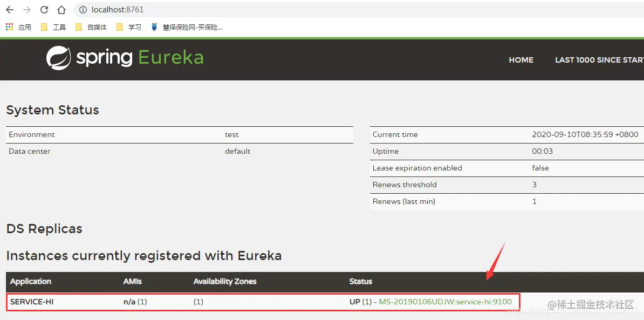Select the Lease expiration enabled label
Screen dimensions: 644x320
[x=417, y=168]
